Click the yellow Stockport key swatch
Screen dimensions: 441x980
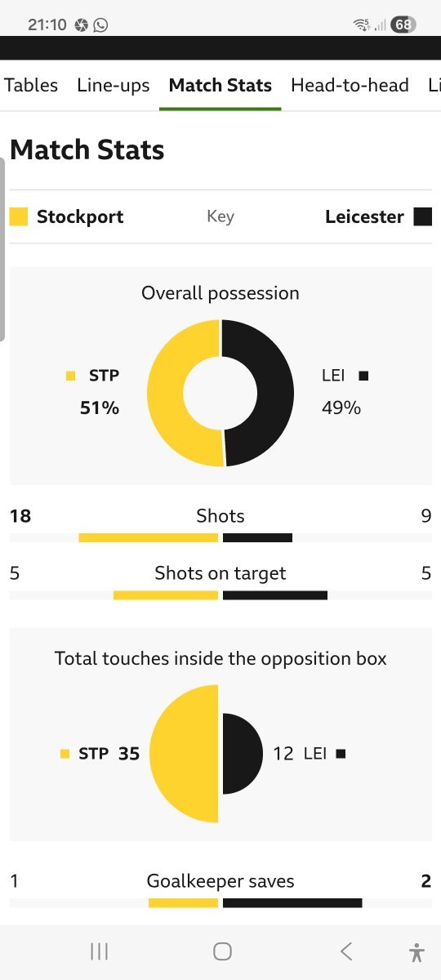click(19, 216)
